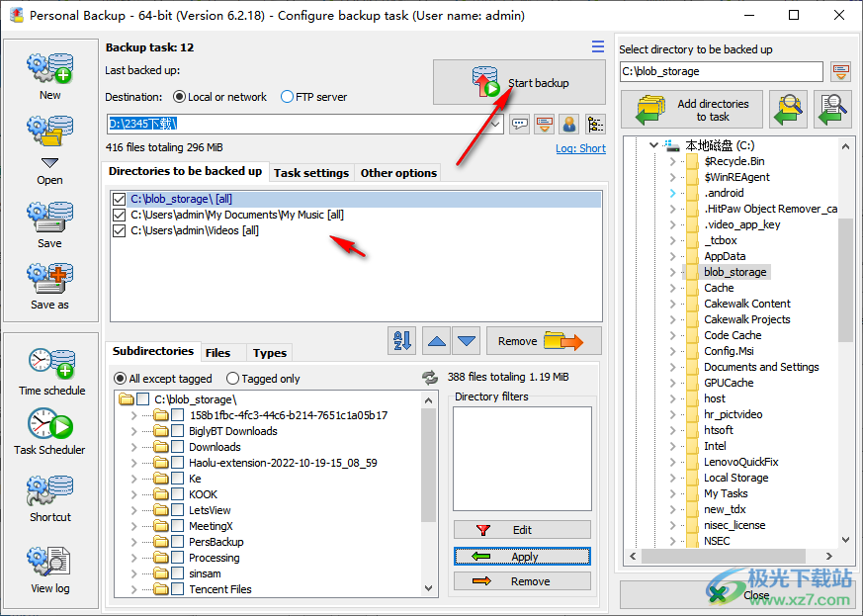Uncheck the My Music directory checkbox
863x616 pixels.
pos(119,215)
